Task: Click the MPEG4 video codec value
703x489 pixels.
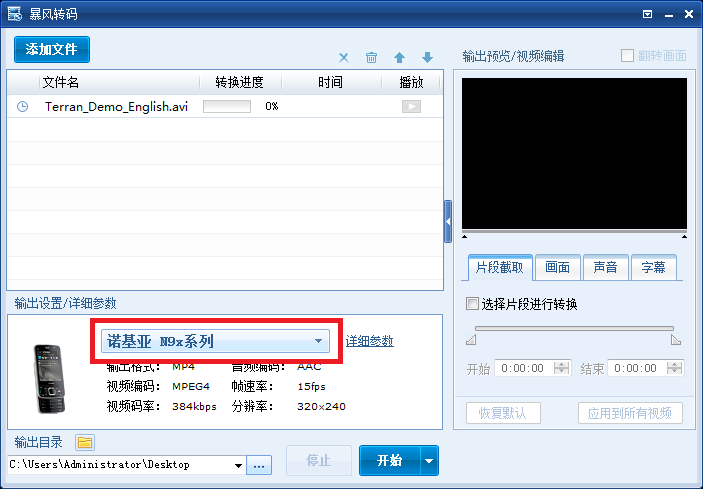Action: (191, 386)
